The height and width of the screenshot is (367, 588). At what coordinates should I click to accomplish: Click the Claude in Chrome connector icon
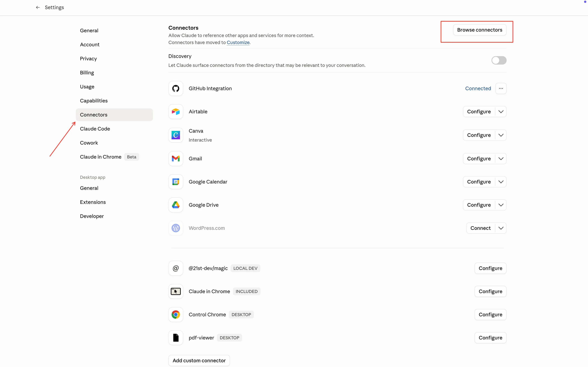click(176, 291)
